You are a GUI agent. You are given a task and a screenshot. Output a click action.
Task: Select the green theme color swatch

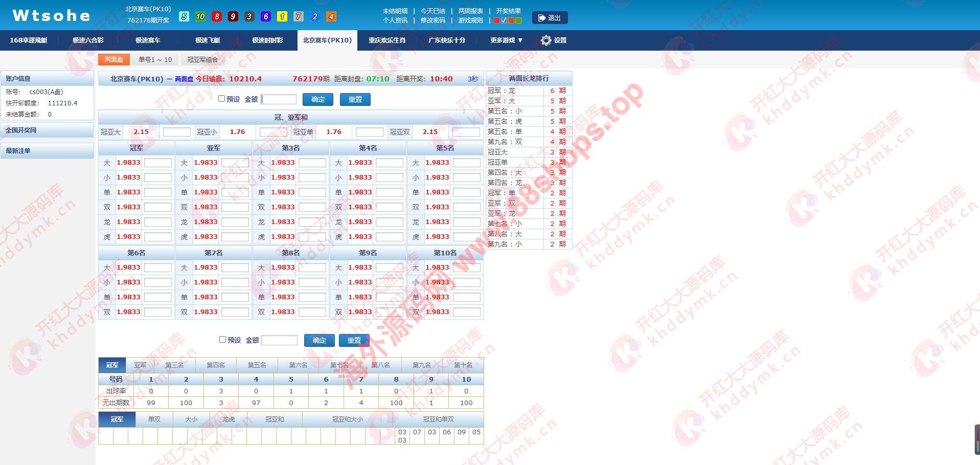518,20
